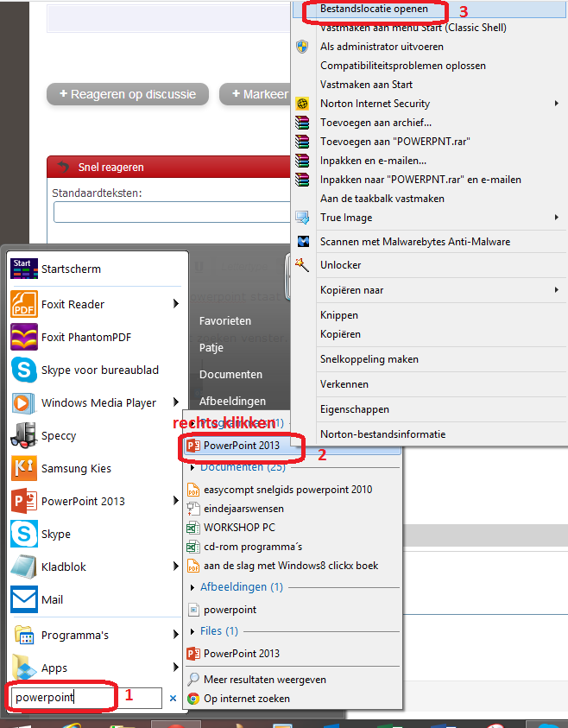The image size is (568, 728).
Task: Collapse the Afbeeldingen (1) results group
Action: tap(192, 588)
